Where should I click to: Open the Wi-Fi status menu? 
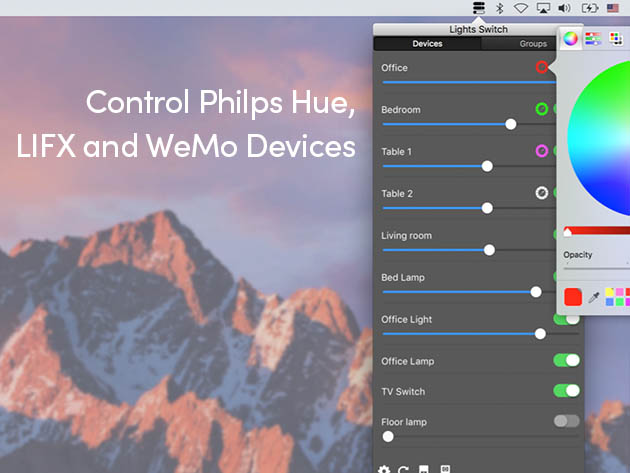521,8
